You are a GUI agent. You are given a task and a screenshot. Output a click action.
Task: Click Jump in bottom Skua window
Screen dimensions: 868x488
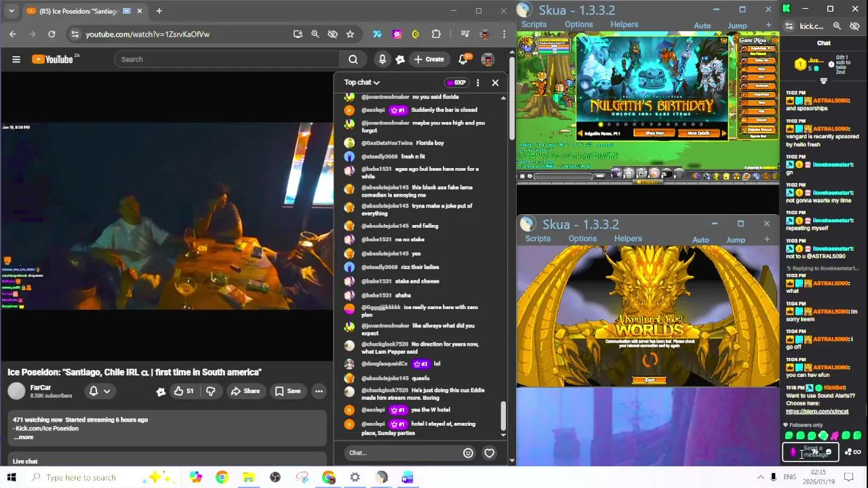click(x=736, y=240)
